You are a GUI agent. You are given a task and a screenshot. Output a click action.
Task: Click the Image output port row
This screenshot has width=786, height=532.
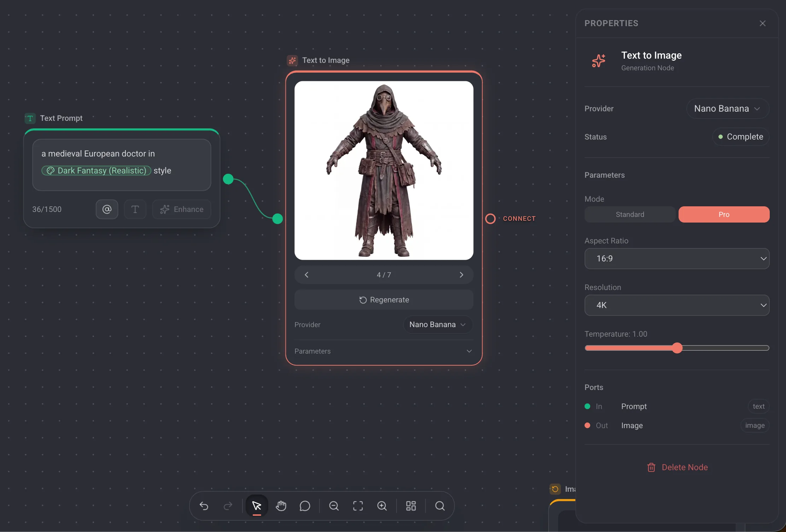click(677, 426)
